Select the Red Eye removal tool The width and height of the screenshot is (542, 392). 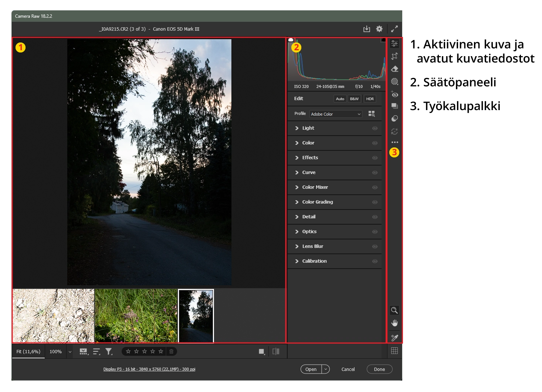[x=394, y=94]
